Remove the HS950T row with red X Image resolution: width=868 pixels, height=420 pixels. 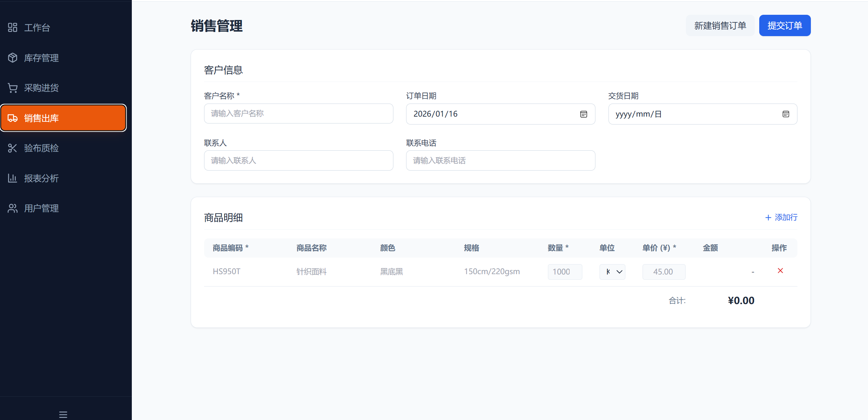tap(780, 271)
